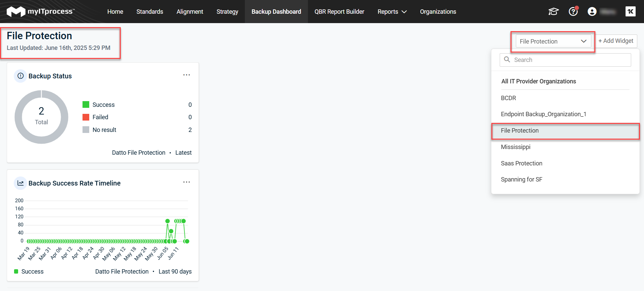Select File Protection in the list
Viewport: 644px width, 291px height.
click(565, 131)
